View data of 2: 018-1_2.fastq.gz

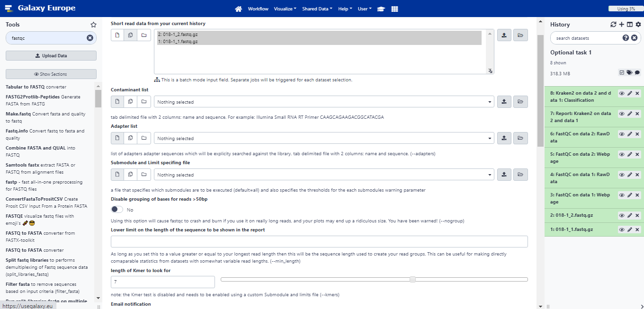point(622,215)
